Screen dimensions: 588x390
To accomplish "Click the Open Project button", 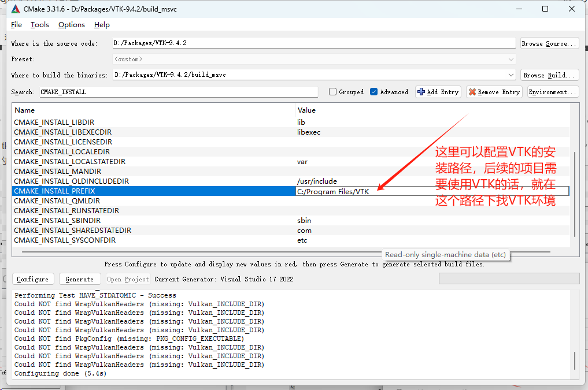I will [x=128, y=279].
